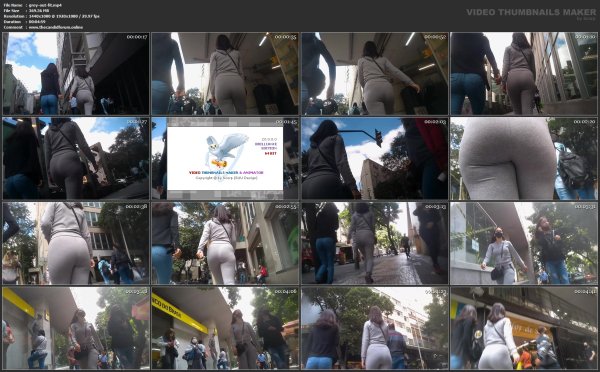Select the thumbnail stamped 00:02:38

click(76, 243)
